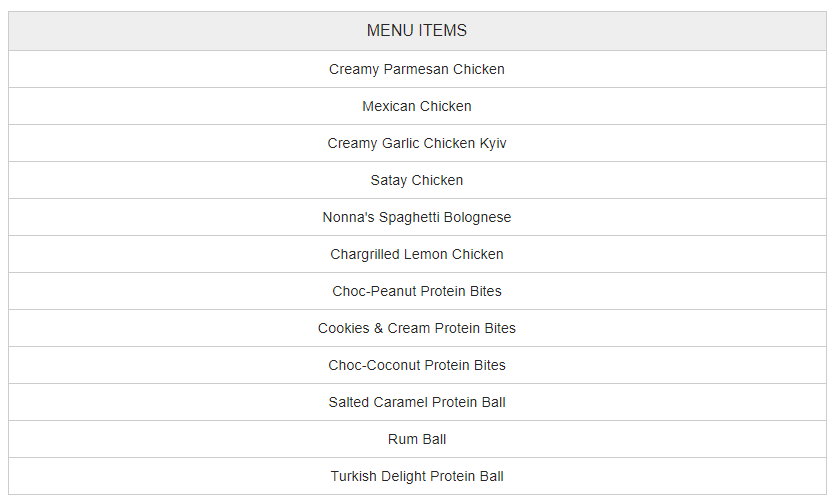Choose Turkish Delight Protein Ball
Viewport: 830px width, 502px height.
(x=417, y=477)
